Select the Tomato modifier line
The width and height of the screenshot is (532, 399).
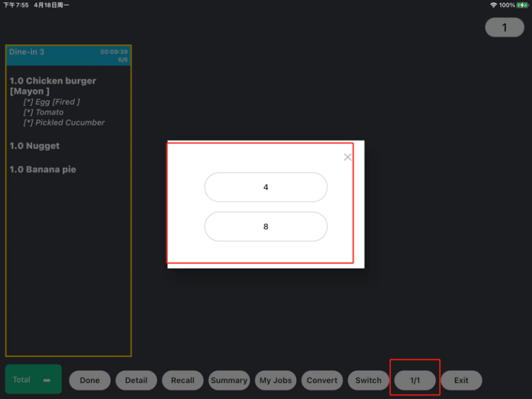point(43,112)
